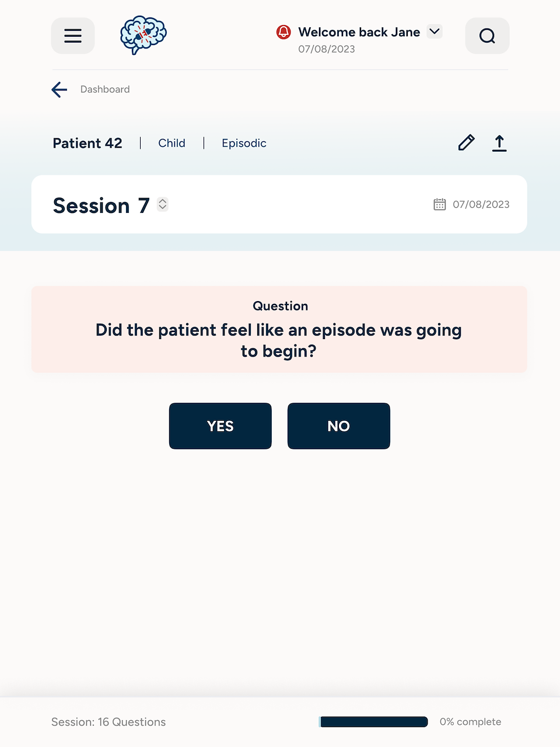
Task: Answer YES to the question
Action: tap(220, 426)
